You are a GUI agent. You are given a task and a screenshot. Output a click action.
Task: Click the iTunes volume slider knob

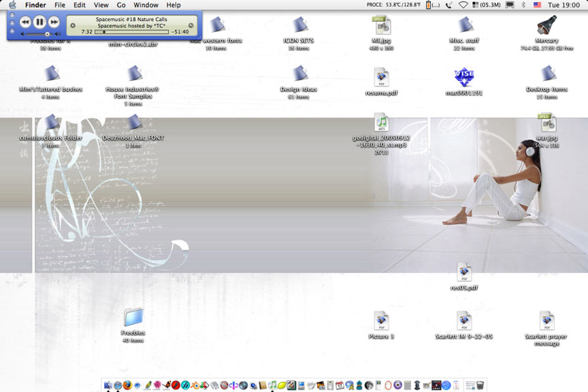47,34
